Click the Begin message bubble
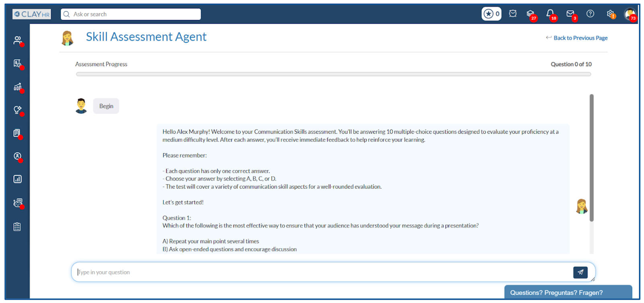The image size is (644, 303). pos(106,106)
